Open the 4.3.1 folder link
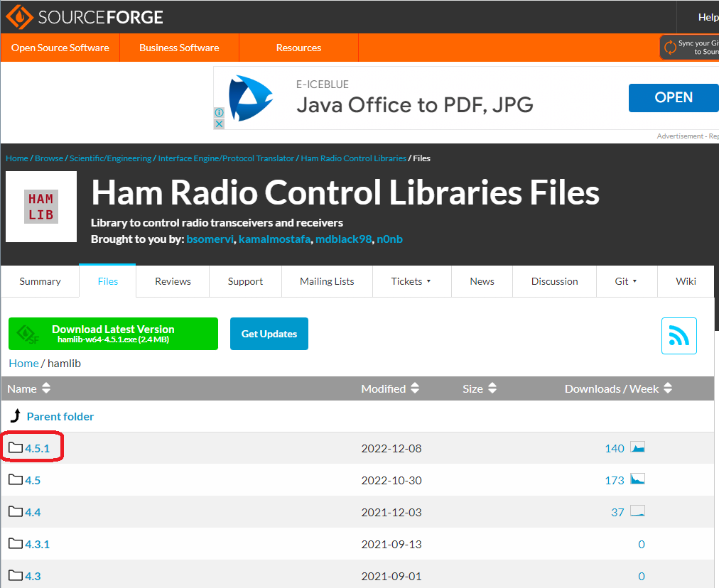This screenshot has height=588, width=719. (x=37, y=544)
